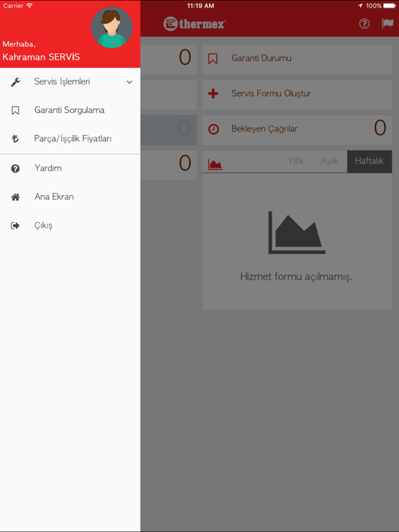Click the battery indicator in status bar

(x=389, y=6)
